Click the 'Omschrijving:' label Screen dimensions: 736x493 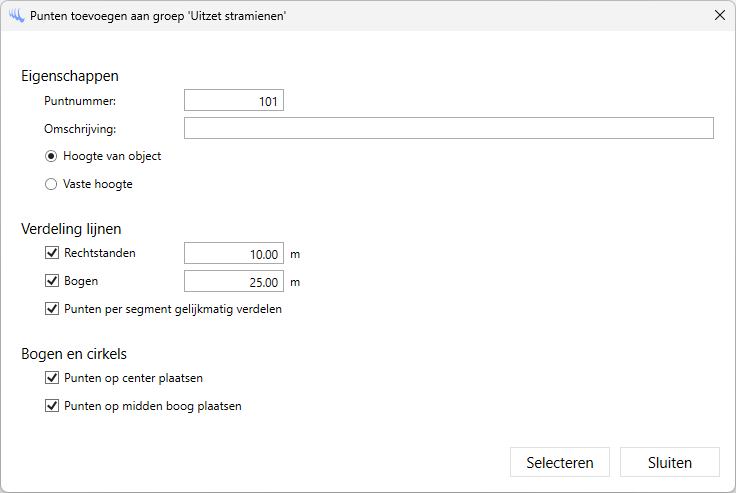pyautogui.click(x=80, y=129)
